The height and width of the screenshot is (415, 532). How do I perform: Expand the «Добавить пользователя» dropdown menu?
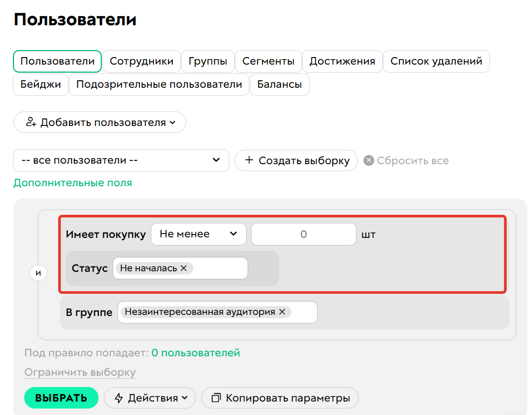coord(172,122)
